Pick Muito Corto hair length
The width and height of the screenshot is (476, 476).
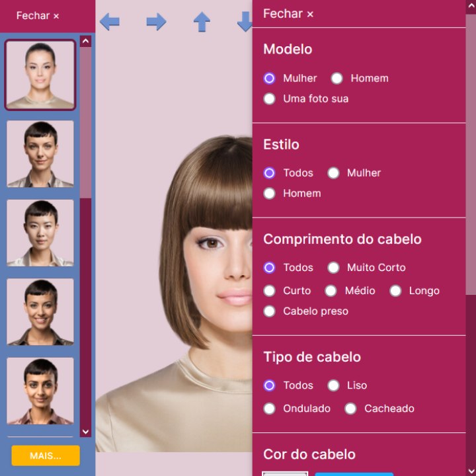click(334, 268)
